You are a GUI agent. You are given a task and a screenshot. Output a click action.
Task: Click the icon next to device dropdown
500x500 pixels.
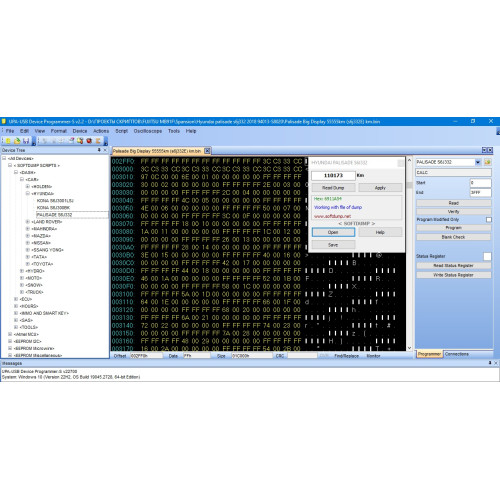point(488,162)
